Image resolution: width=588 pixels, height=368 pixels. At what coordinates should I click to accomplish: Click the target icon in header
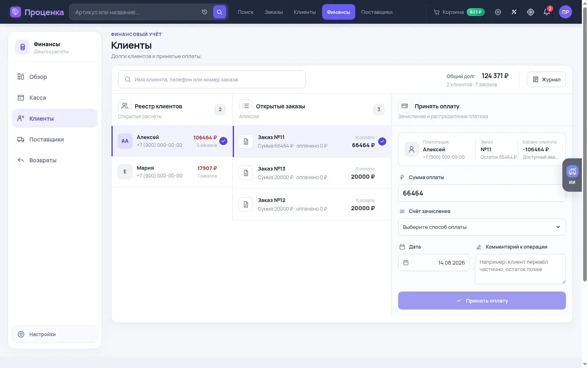tap(530, 12)
